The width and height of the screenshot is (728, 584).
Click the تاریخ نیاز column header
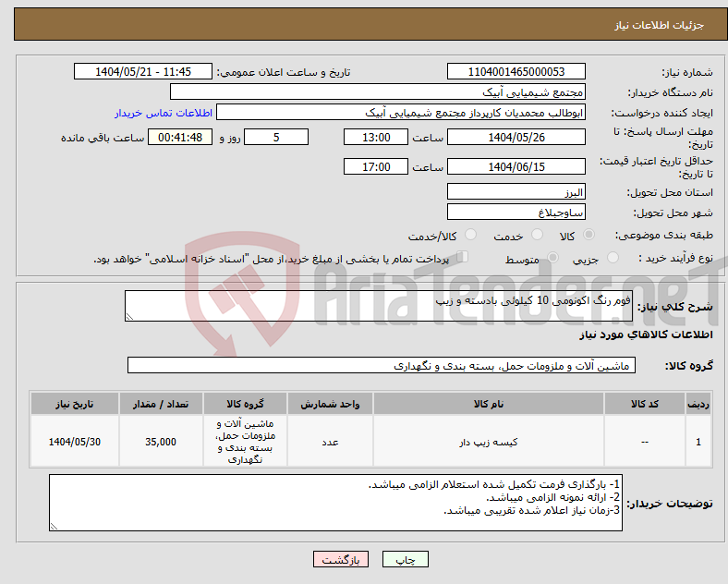pyautogui.click(x=75, y=404)
